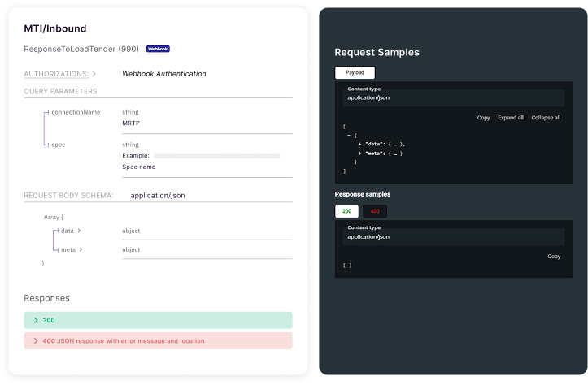588x385 pixels.
Task: Copy the response sample content
Action: click(x=554, y=257)
